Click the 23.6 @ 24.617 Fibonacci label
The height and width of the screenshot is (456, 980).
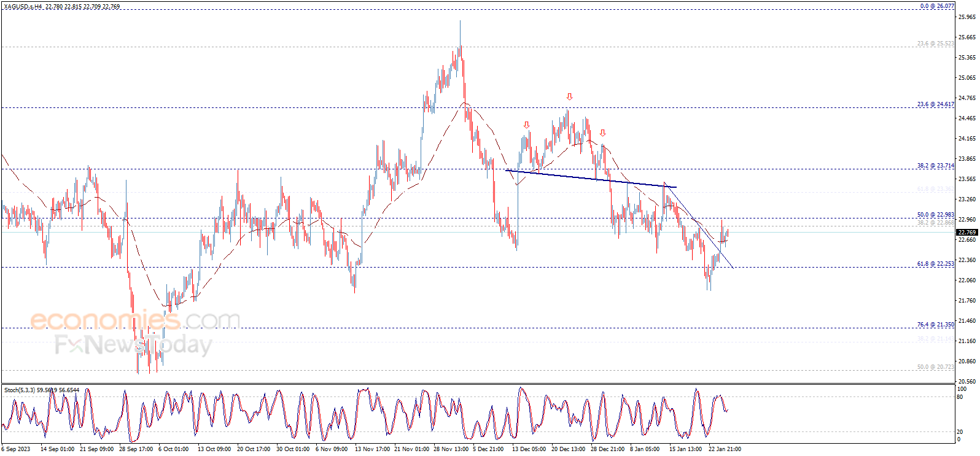tap(936, 104)
